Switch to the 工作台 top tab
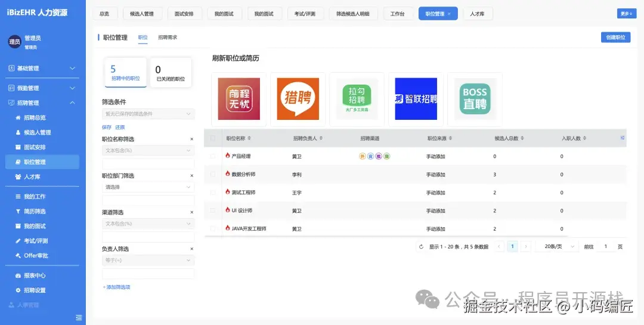644x325 pixels. click(x=397, y=14)
